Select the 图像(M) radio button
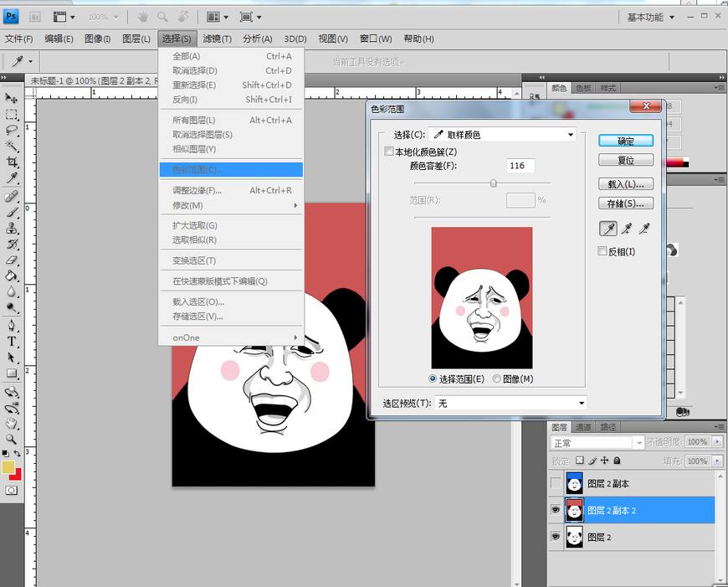The width and height of the screenshot is (728, 587). point(499,378)
